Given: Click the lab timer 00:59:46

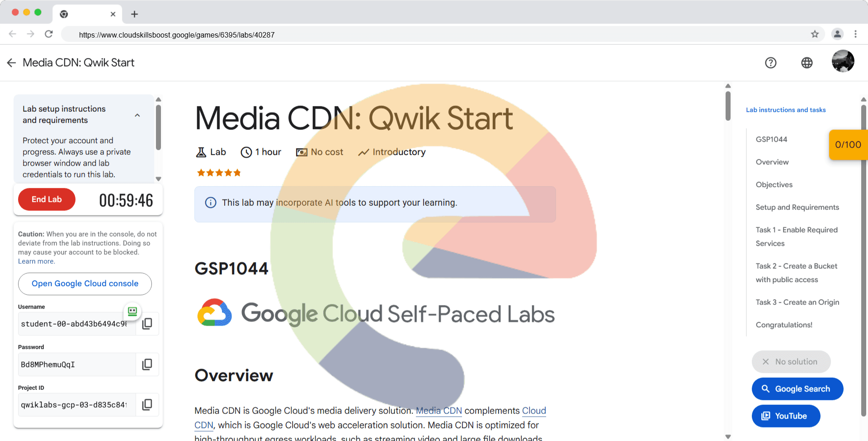Looking at the screenshot, I should 126,200.
